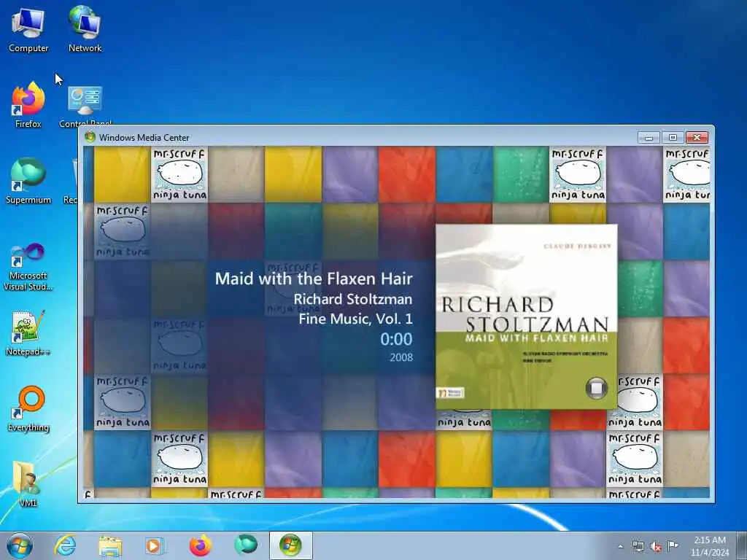This screenshot has height=560, width=747.
Task: Open the Action Center flag tray icon
Action: click(673, 546)
